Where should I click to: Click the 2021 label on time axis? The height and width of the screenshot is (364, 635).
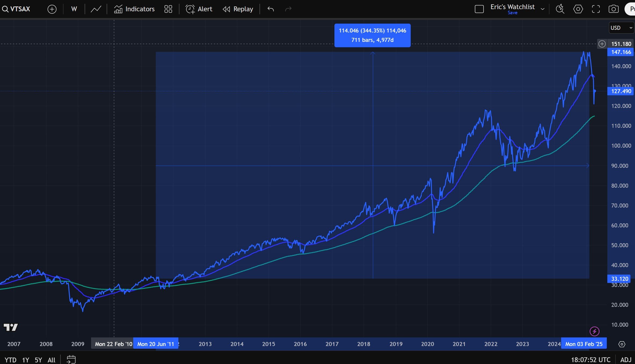459,344
